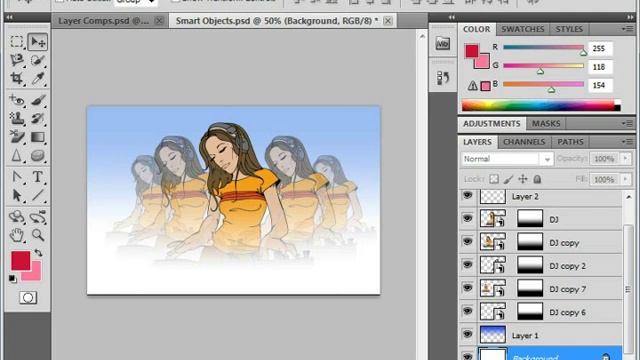Switch to the Channels tab
This screenshot has width=640, height=360.
click(x=524, y=142)
